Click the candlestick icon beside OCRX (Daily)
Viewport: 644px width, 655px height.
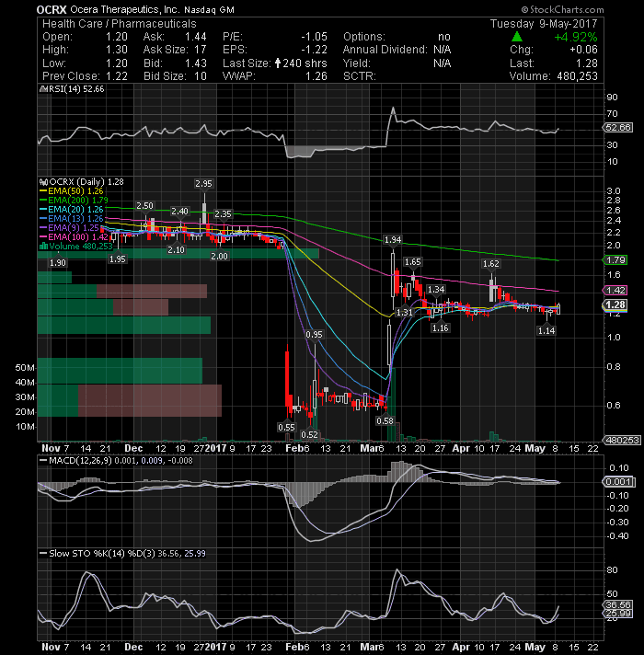tap(43, 182)
